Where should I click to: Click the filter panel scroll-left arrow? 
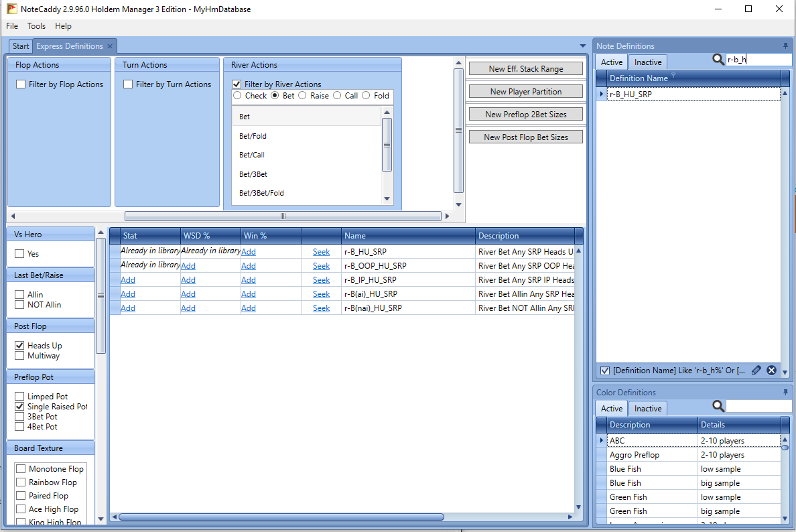[x=13, y=216]
